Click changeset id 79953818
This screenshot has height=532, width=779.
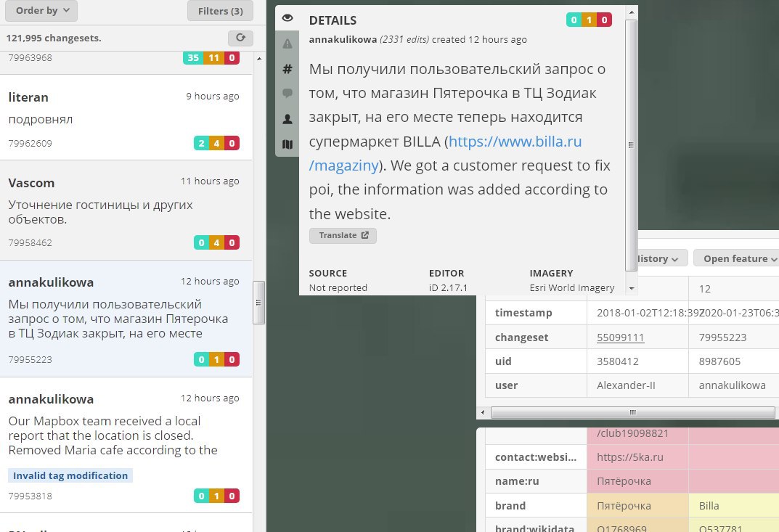(x=30, y=496)
